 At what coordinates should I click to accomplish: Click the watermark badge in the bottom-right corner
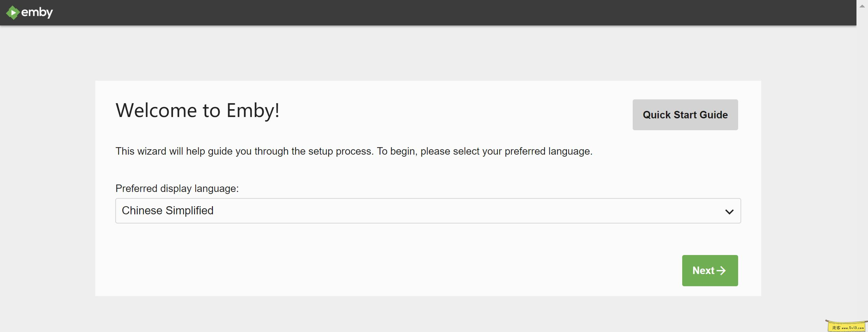click(x=847, y=326)
